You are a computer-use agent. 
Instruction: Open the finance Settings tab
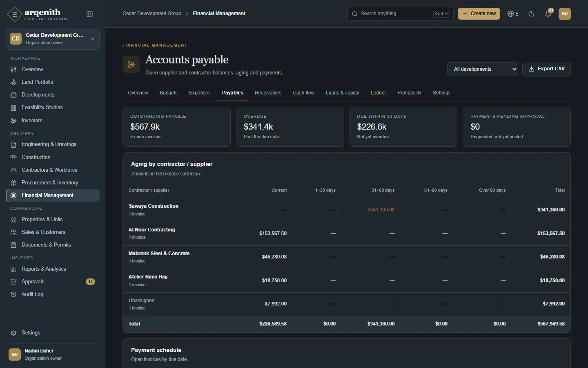coord(441,93)
